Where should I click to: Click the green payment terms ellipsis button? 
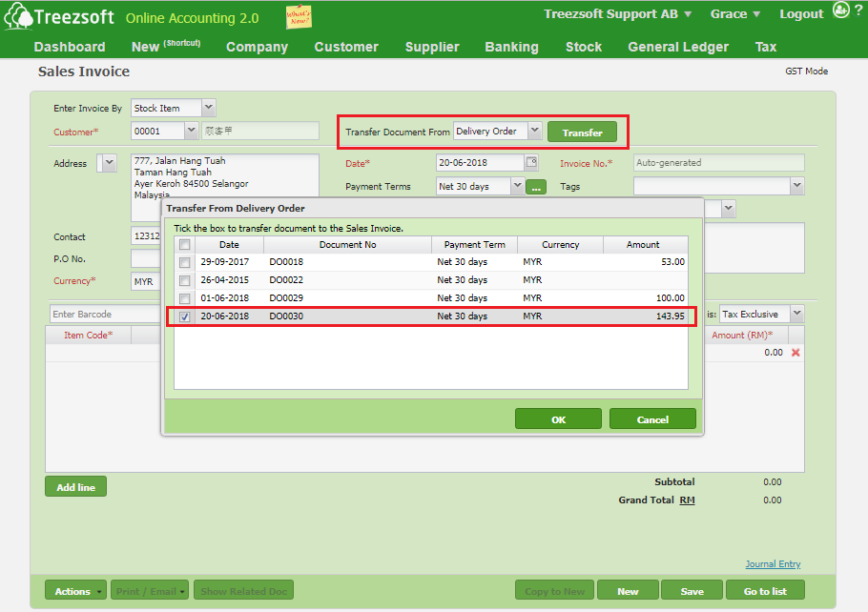(536, 187)
